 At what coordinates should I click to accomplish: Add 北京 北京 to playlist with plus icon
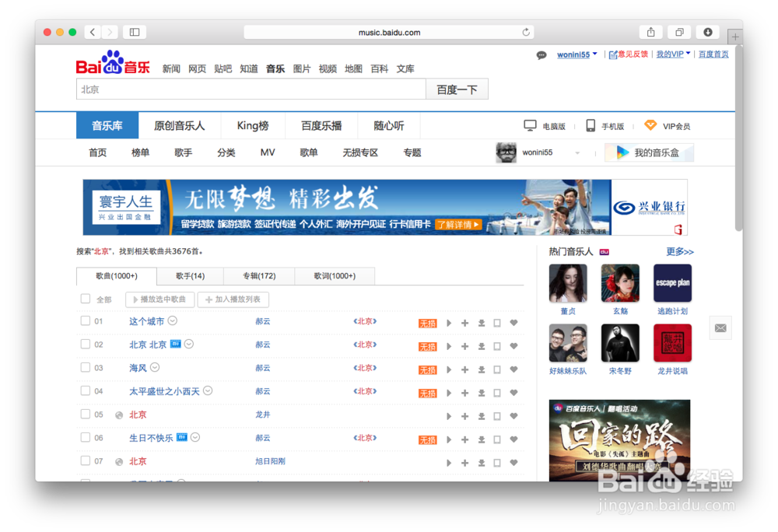click(x=465, y=347)
